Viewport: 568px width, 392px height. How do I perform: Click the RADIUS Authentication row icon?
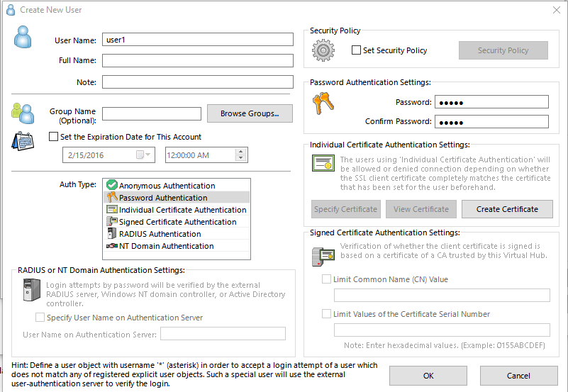[111, 233]
